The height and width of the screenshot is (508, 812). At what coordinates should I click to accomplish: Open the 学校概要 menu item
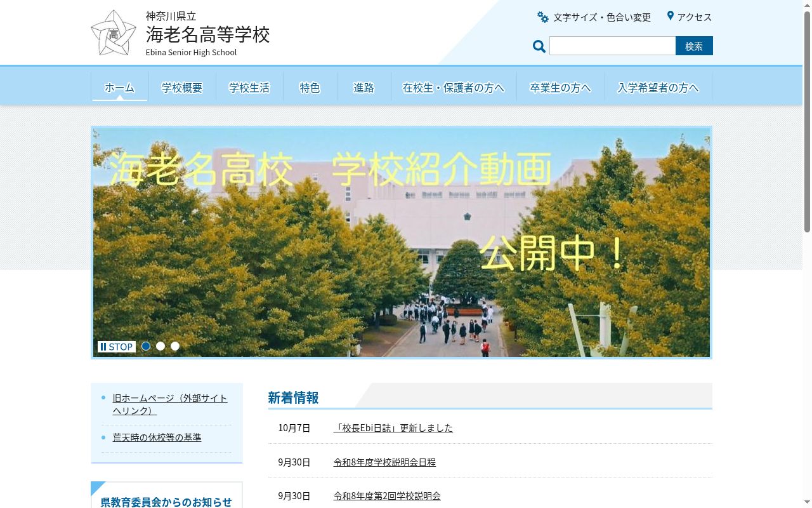coord(182,88)
